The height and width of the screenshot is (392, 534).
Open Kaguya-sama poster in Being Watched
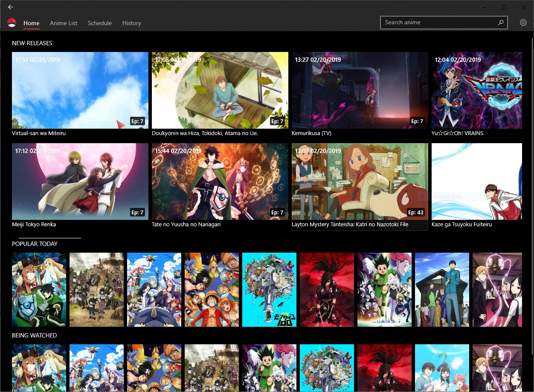[x=497, y=368]
